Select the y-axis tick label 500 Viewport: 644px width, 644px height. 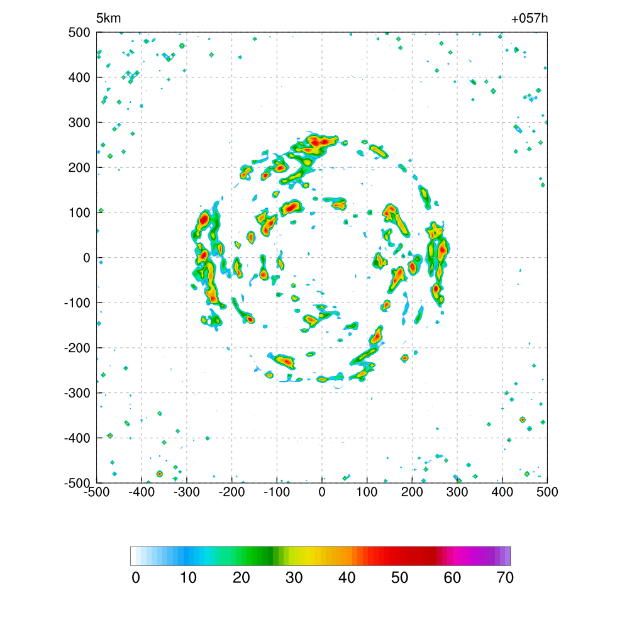click(x=79, y=33)
